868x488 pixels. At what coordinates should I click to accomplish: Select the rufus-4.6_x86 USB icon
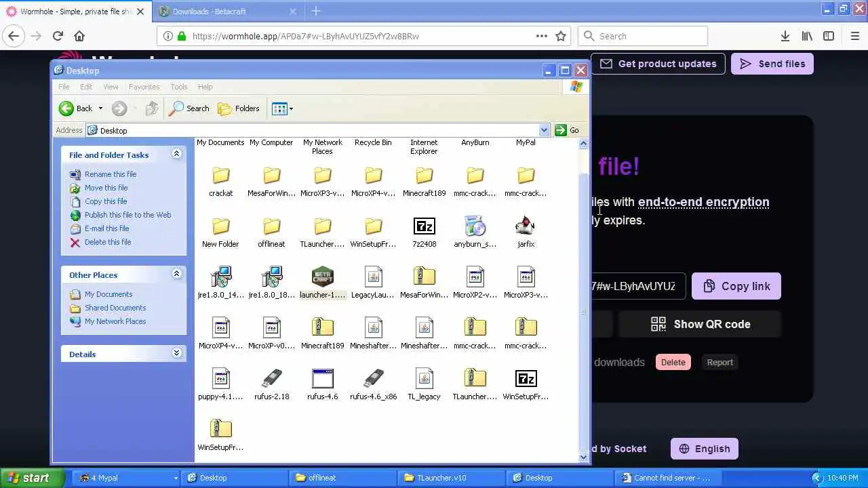click(373, 379)
